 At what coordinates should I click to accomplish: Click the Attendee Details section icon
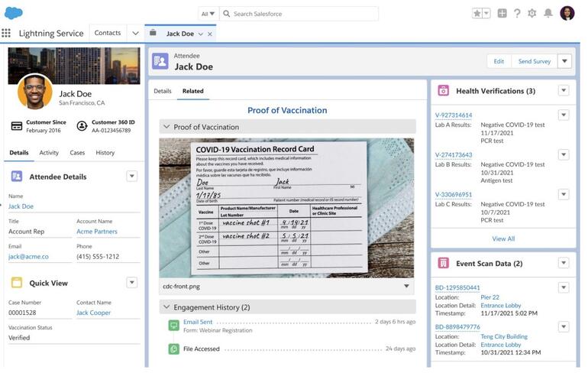17,176
